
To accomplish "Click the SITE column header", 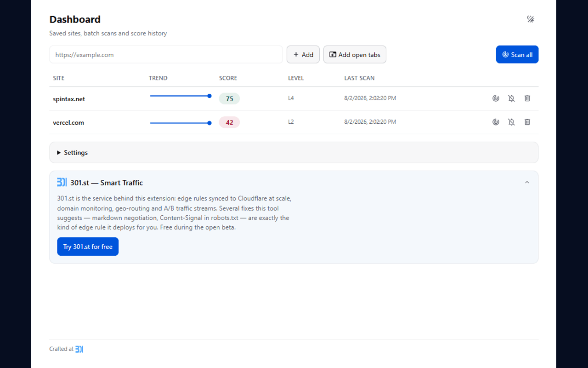I will tap(59, 78).
